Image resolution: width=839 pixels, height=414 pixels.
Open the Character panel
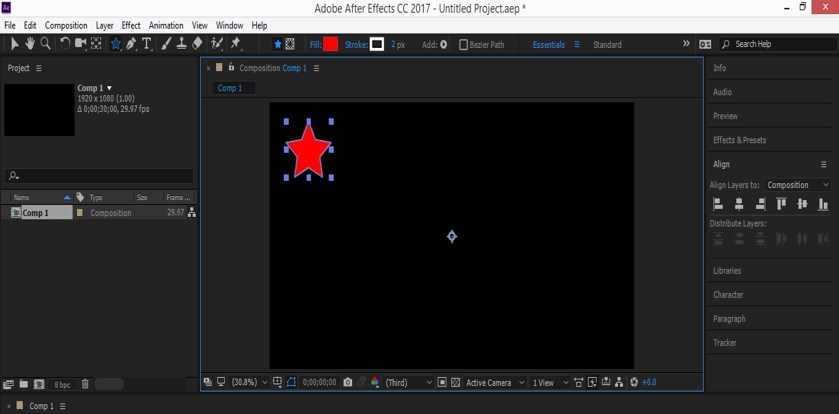coord(728,295)
